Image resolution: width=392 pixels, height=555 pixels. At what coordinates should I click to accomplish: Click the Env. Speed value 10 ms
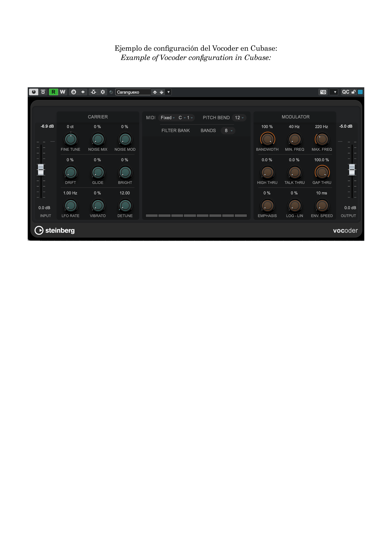321,193
